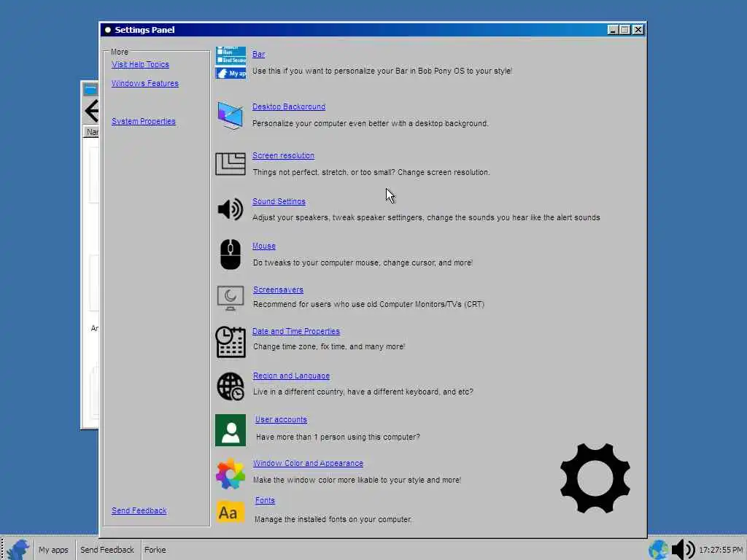Screen dimensions: 747x560
Task: Minimize the Settings Panel window
Action: click(613, 30)
